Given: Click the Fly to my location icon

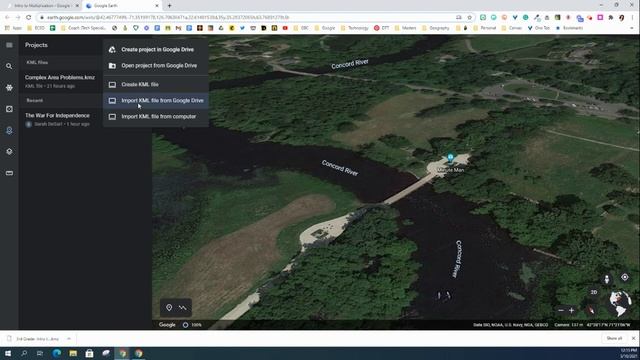Looking at the screenshot, I should 624,277.
